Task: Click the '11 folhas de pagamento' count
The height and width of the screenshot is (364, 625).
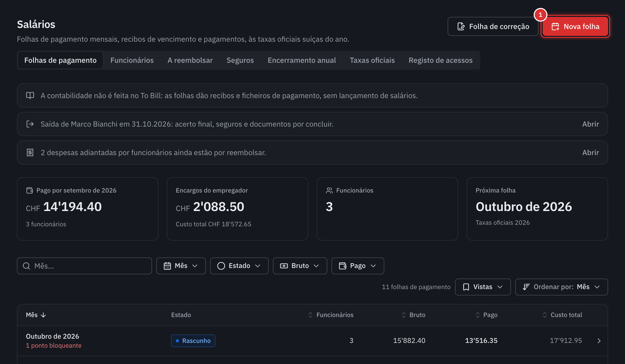Action: pos(416,287)
